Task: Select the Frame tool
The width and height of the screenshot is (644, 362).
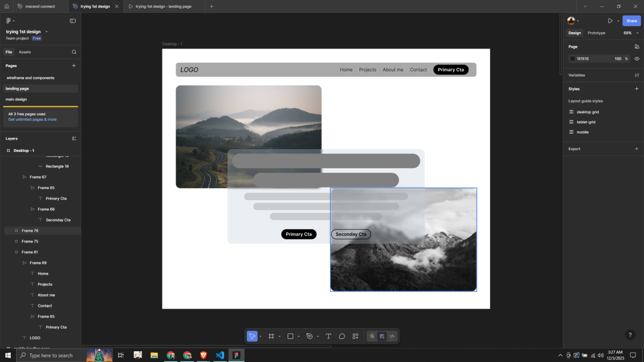Action: point(272,336)
